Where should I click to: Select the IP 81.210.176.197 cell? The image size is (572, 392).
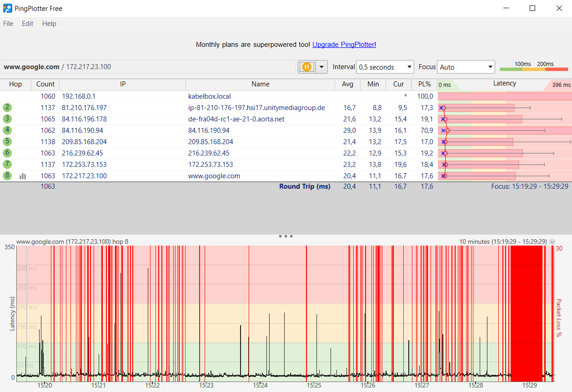(84, 108)
